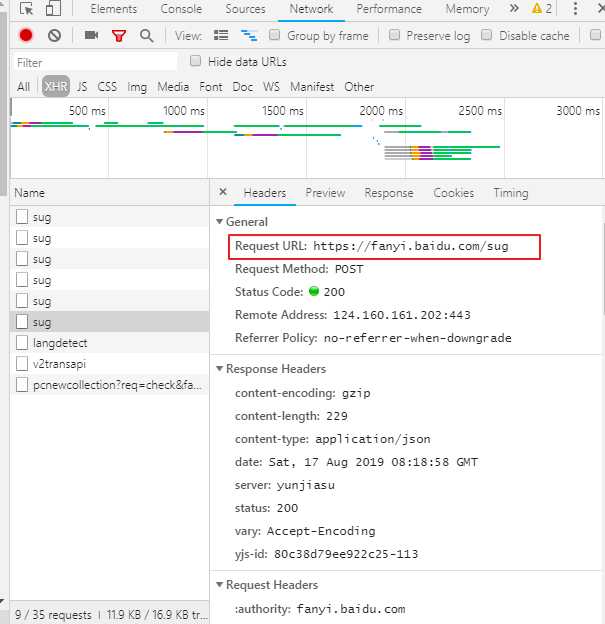The height and width of the screenshot is (624, 605).
Task: Click the yellow warnings counter icon
Action: pyautogui.click(x=542, y=8)
